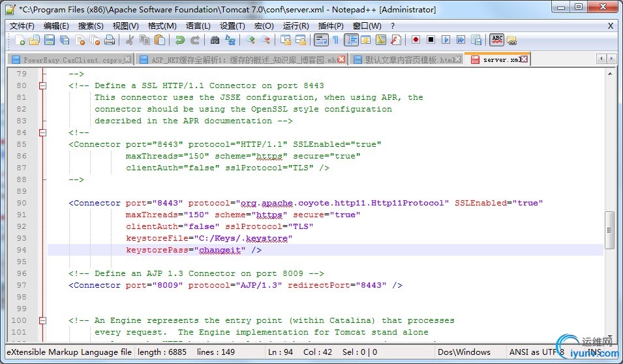The width and height of the screenshot is (623, 364).
Task: Open the 运行(R) menu
Action: [296, 26]
